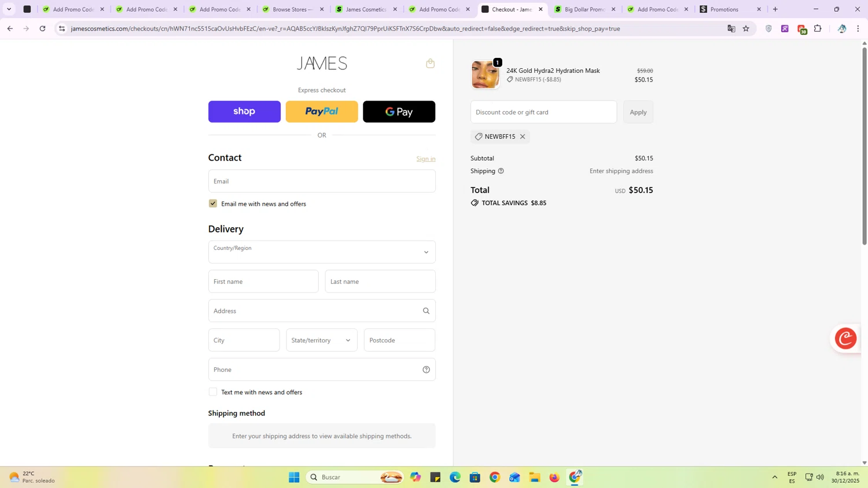Focus the Postcode input field

pos(399,341)
